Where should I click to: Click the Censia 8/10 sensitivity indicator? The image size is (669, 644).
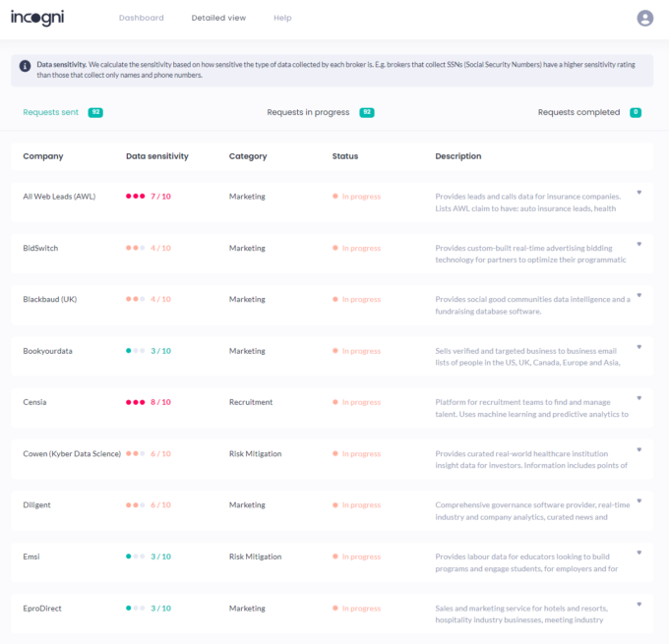(x=149, y=402)
